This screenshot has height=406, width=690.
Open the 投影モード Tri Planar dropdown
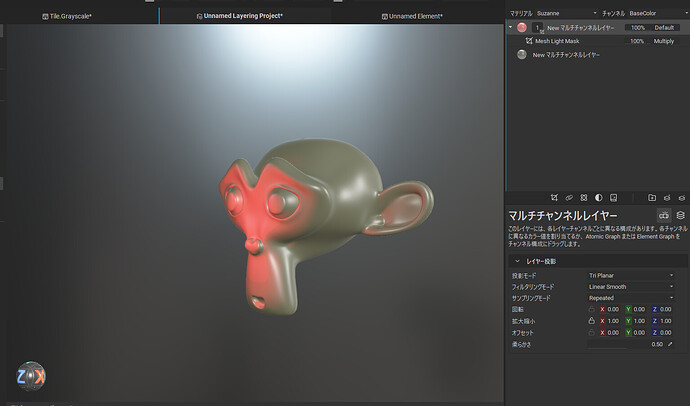coord(631,275)
